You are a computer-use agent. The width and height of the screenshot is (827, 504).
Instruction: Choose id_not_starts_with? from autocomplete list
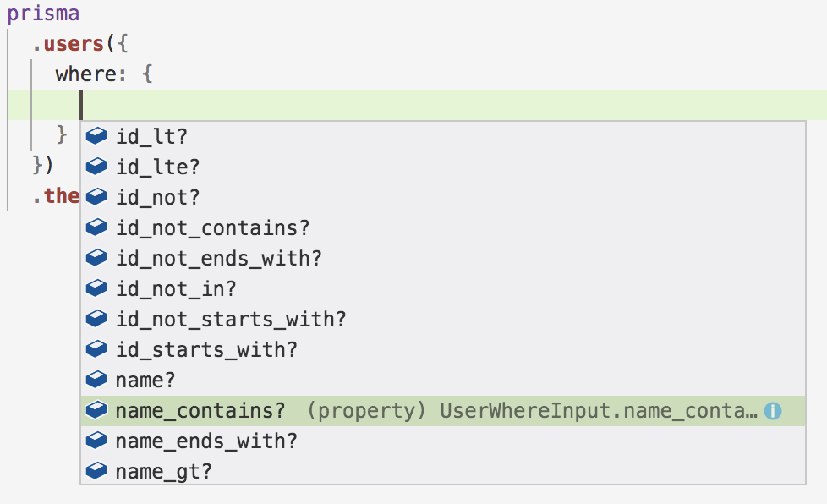231,319
